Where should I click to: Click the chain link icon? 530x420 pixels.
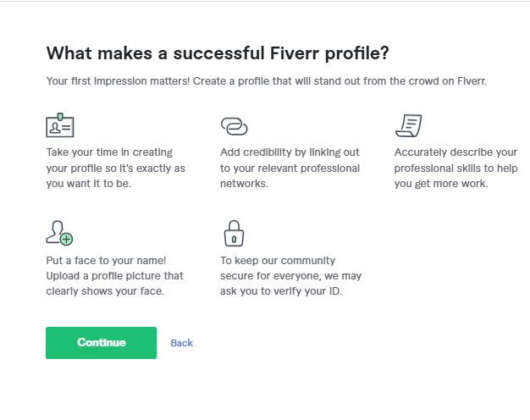(x=234, y=126)
